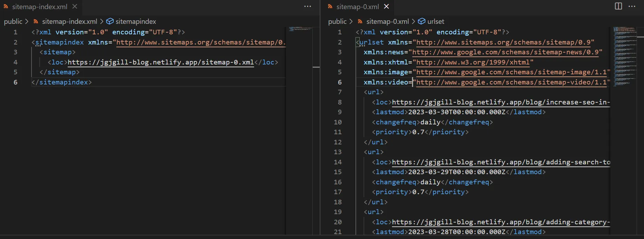Expand chevron after 'public' in right breadcrumb

(351, 21)
